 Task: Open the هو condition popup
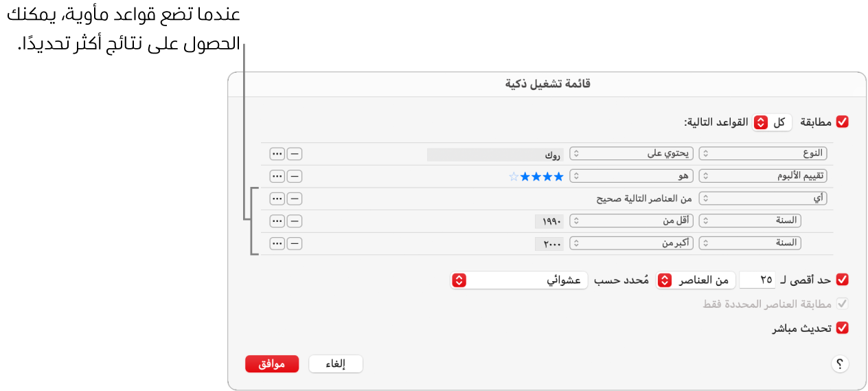click(x=632, y=177)
